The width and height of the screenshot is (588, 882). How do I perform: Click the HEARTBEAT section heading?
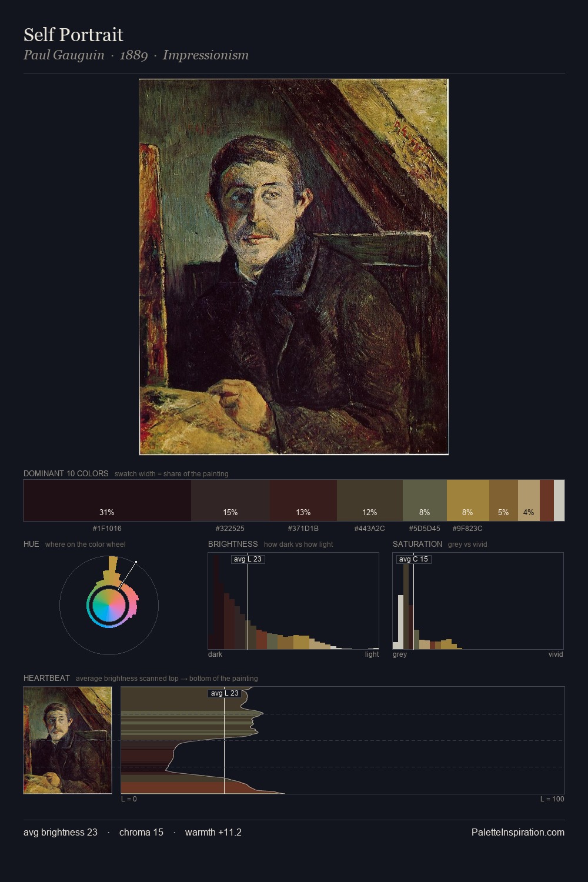coord(46,678)
